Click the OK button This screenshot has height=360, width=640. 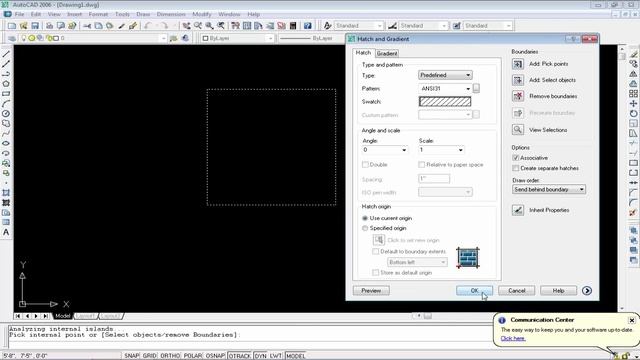pyautogui.click(x=474, y=291)
